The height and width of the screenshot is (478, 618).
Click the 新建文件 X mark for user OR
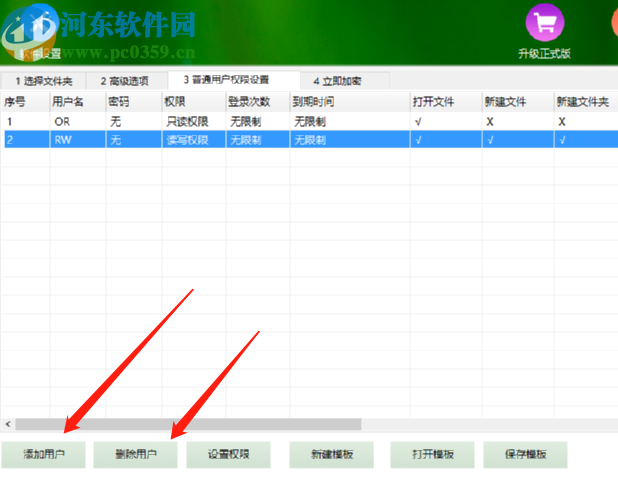(x=490, y=122)
